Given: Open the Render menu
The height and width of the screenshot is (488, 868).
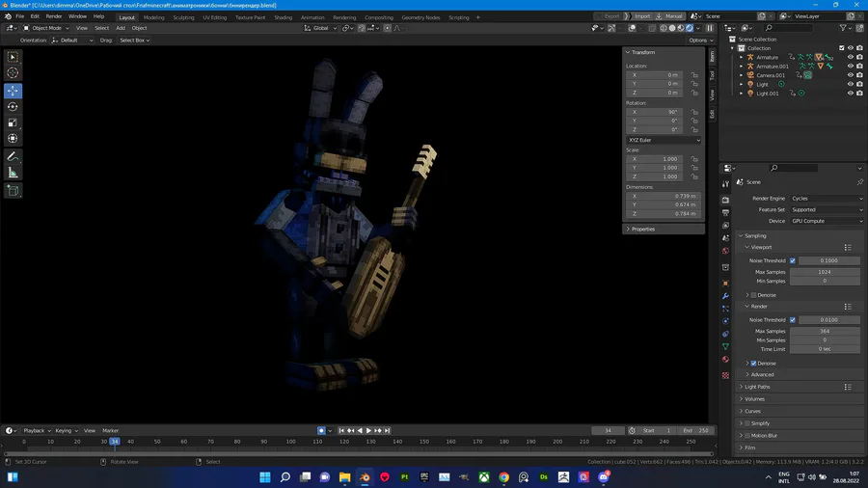Looking at the screenshot, I should pyautogui.click(x=54, y=16).
